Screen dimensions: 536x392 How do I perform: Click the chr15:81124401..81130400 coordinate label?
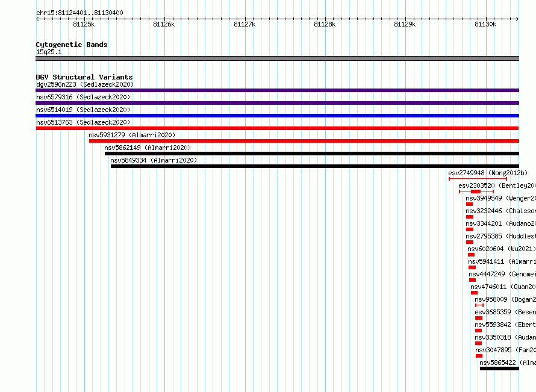[79, 13]
